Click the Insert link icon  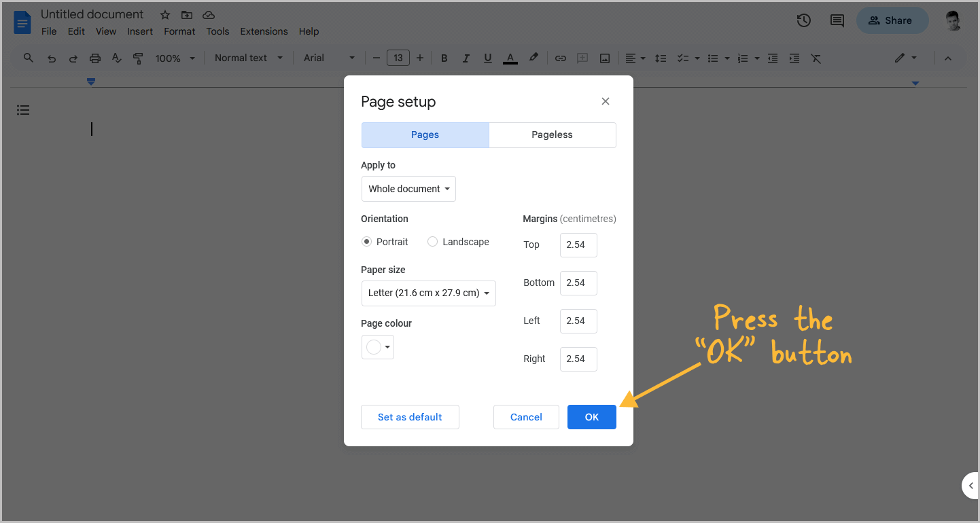560,58
